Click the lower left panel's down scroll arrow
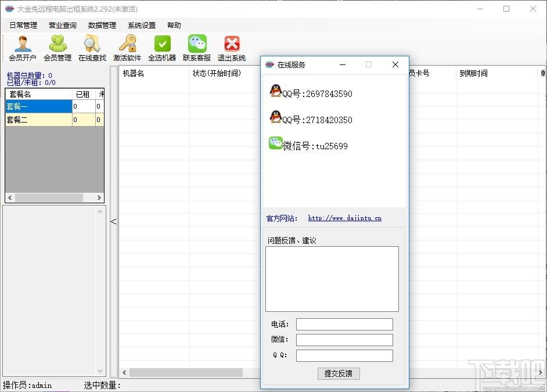The image size is (547, 392). [x=100, y=371]
